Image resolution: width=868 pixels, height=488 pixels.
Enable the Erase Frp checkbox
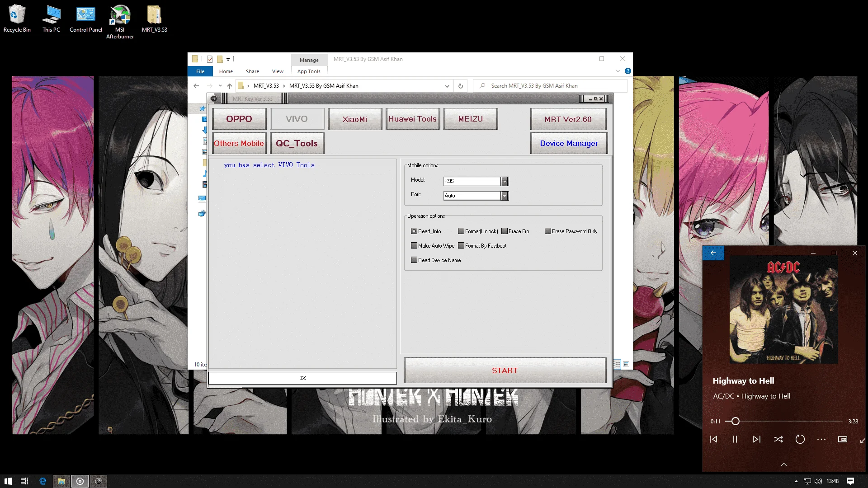[505, 231]
